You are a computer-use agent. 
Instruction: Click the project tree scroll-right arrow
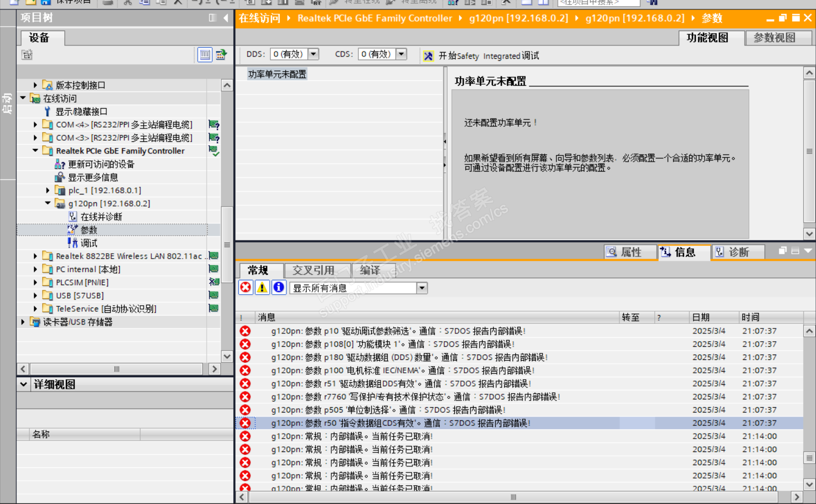tap(214, 369)
